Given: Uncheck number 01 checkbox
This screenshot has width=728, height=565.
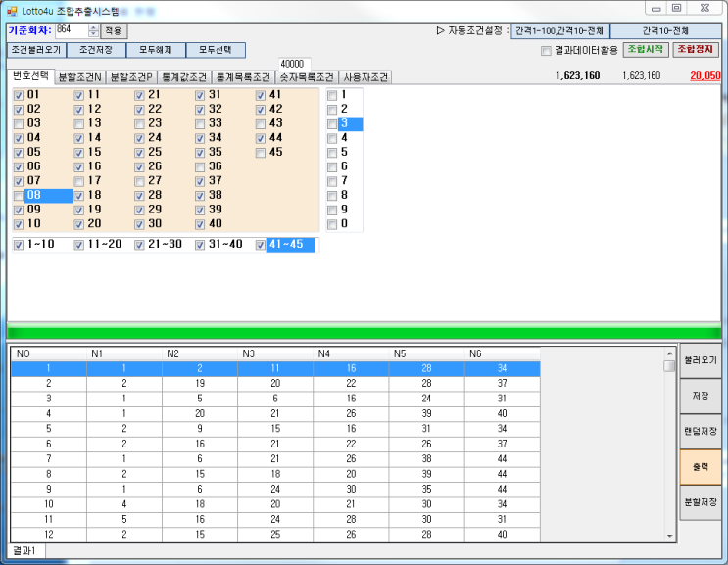Looking at the screenshot, I should [19, 96].
